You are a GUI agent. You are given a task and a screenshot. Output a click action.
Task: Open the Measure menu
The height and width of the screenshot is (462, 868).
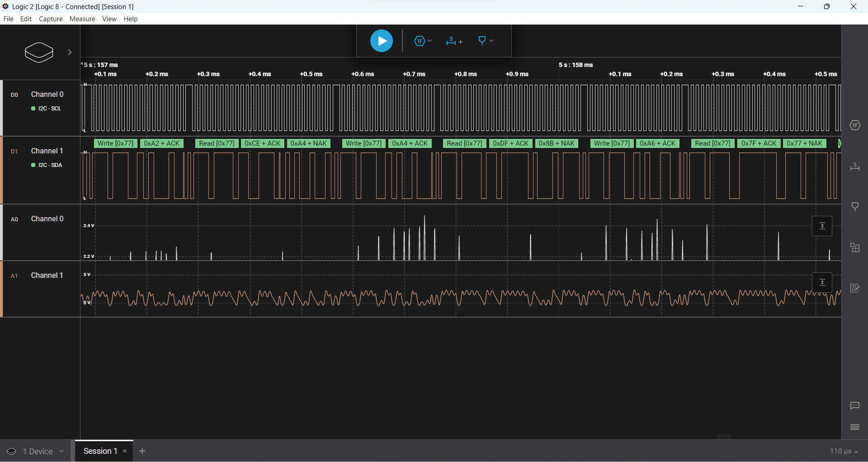point(82,19)
